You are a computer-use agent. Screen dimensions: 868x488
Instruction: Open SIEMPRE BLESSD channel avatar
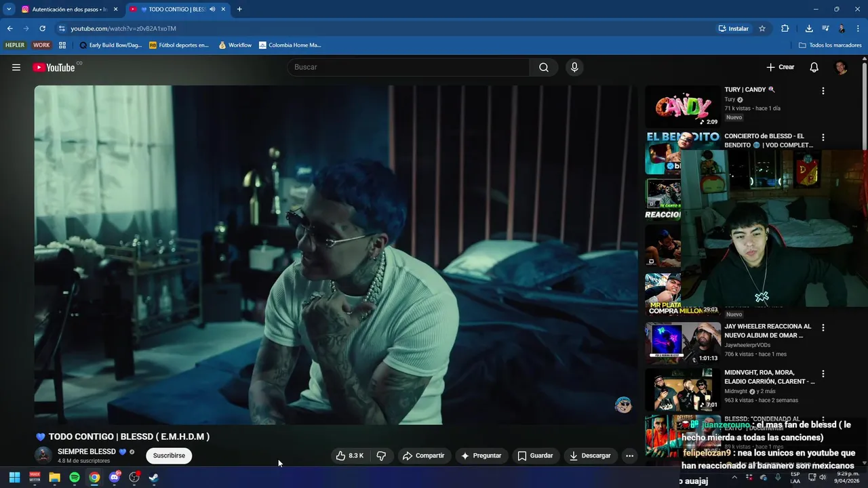point(43,455)
